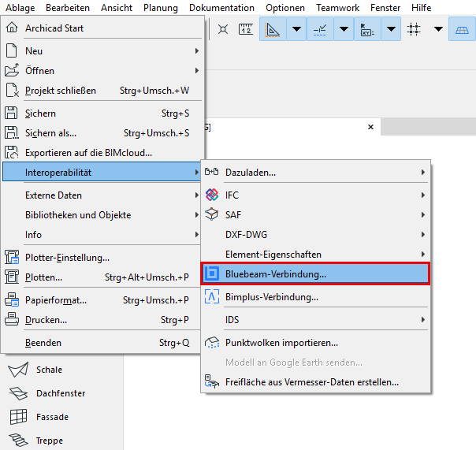Click Exportieren auf die BIMcloud...
Screen dimensions: 476x450
102,153
